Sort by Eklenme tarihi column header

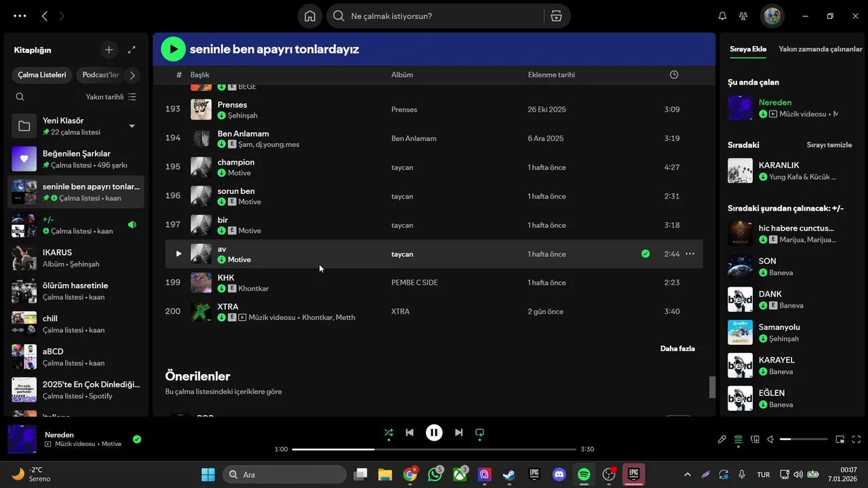(x=551, y=75)
